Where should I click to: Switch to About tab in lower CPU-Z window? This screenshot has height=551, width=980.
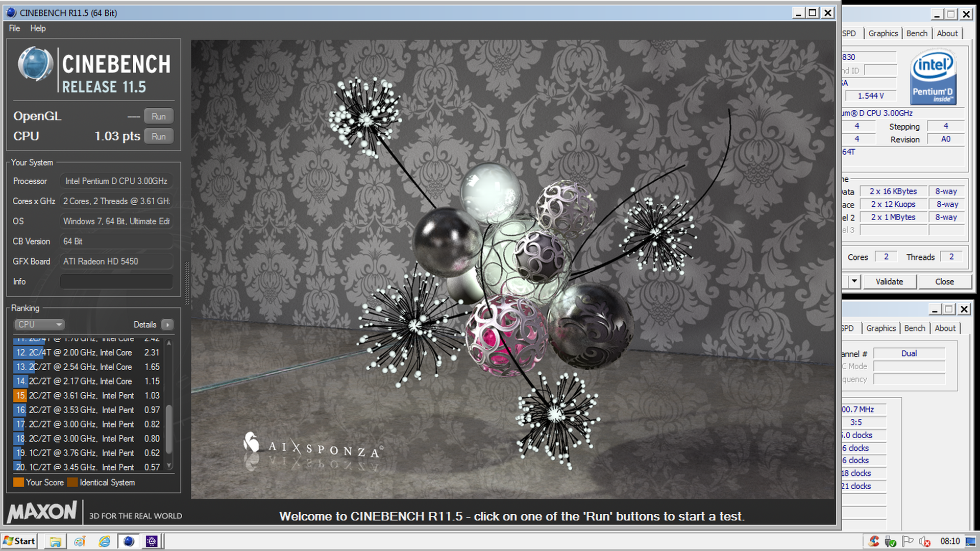pyautogui.click(x=945, y=328)
